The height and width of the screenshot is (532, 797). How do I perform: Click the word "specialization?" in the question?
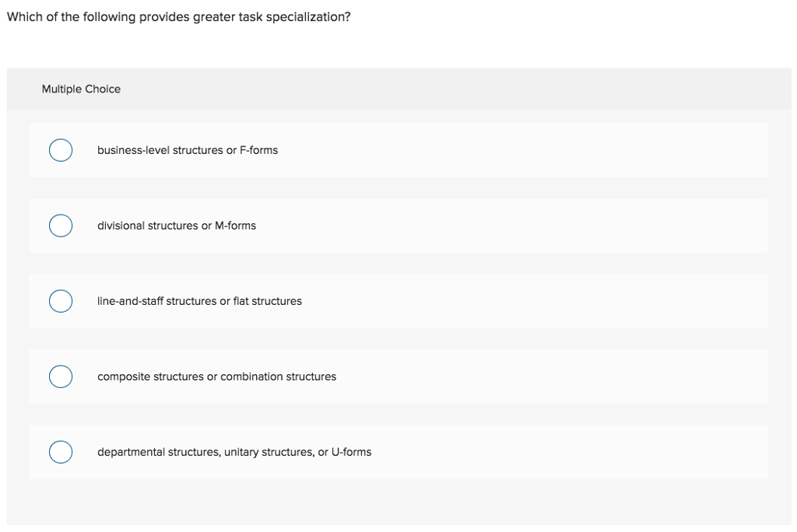pos(308,17)
